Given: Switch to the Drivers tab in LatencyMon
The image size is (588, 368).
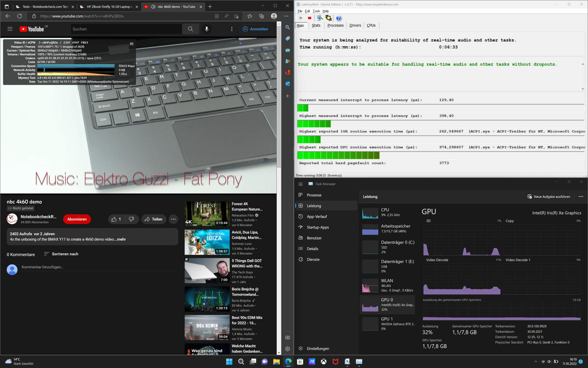Looking at the screenshot, I should click(355, 25).
